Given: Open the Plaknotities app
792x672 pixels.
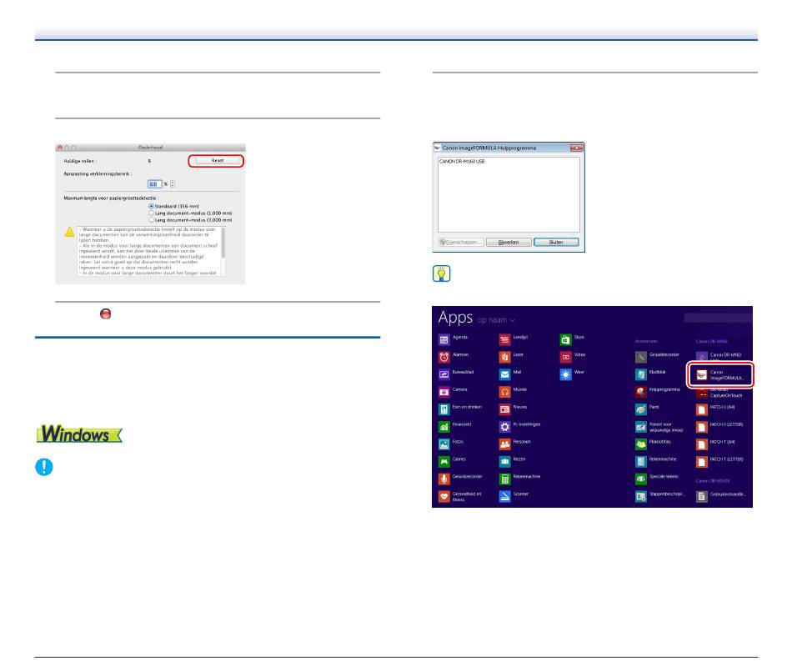Looking at the screenshot, I should (653, 444).
